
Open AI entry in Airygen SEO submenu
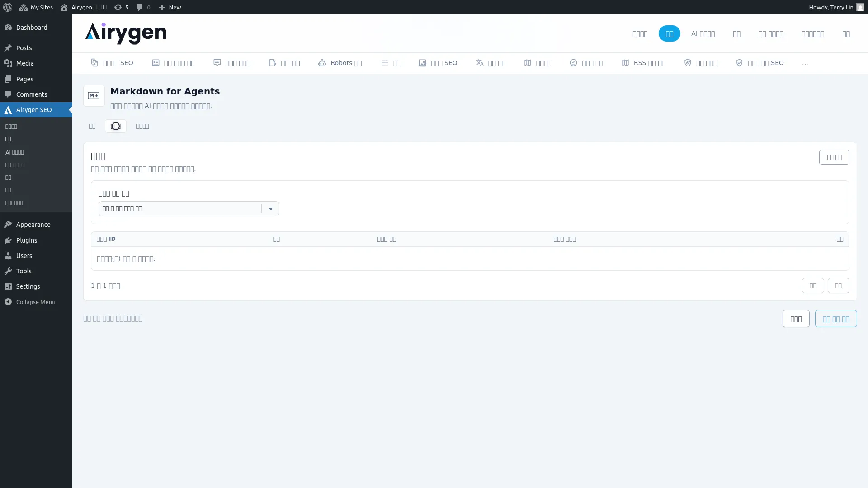(14, 152)
